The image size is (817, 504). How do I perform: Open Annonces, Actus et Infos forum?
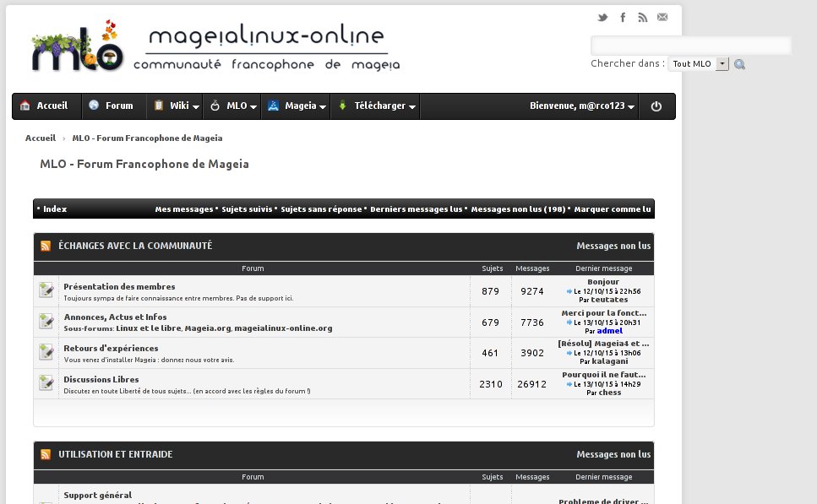tap(115, 317)
